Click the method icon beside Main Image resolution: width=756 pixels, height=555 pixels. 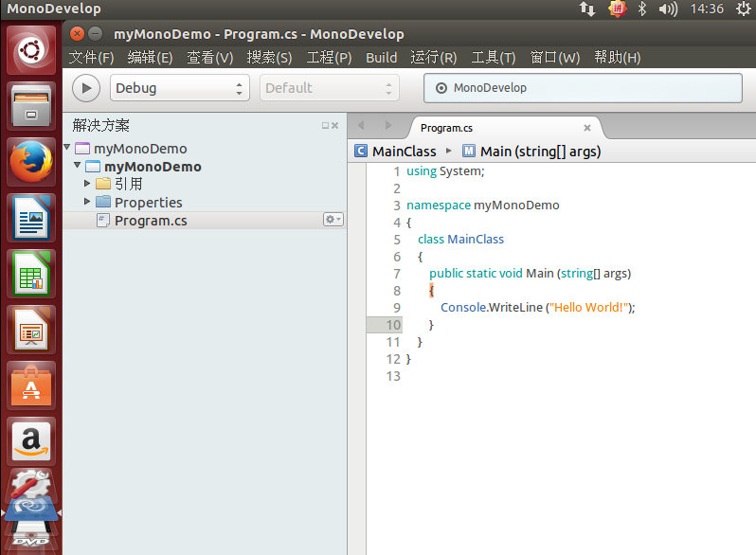coord(469,151)
